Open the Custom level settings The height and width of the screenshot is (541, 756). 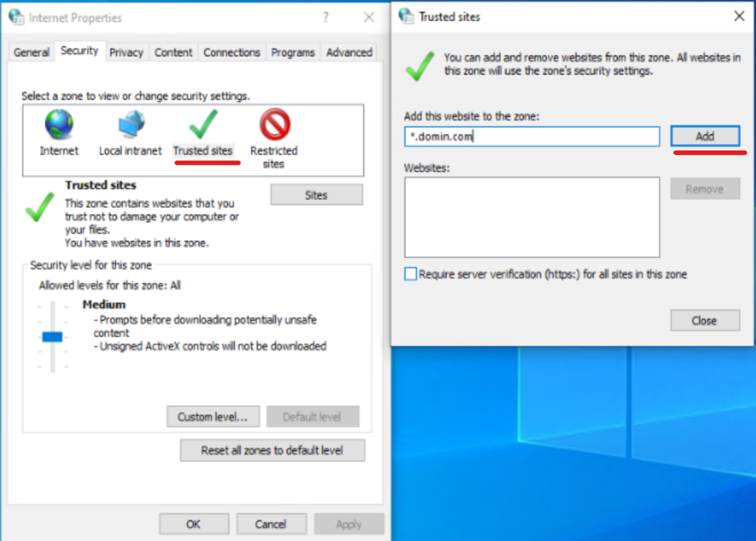213,416
